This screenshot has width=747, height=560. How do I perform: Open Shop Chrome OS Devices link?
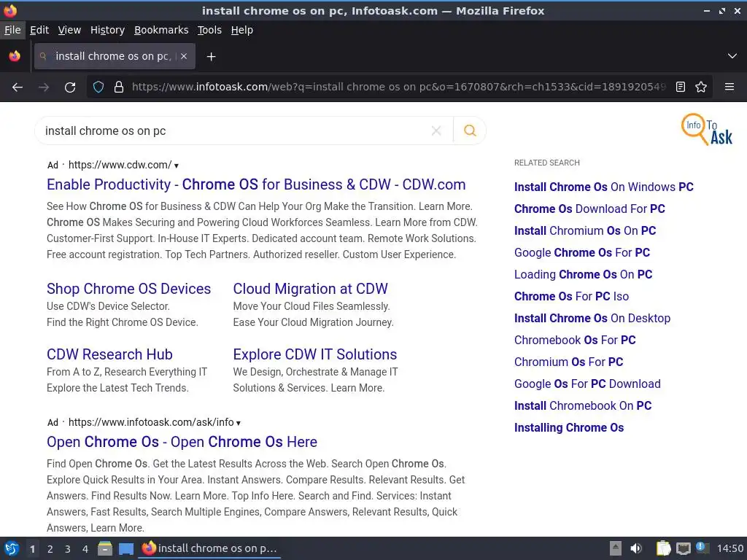coord(128,289)
